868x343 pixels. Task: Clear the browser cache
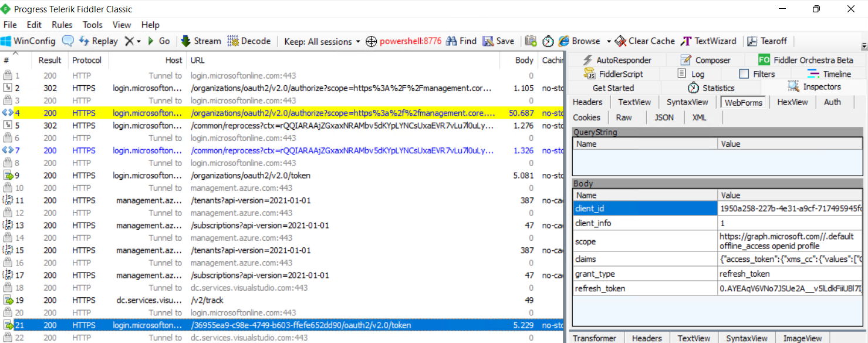tap(644, 41)
